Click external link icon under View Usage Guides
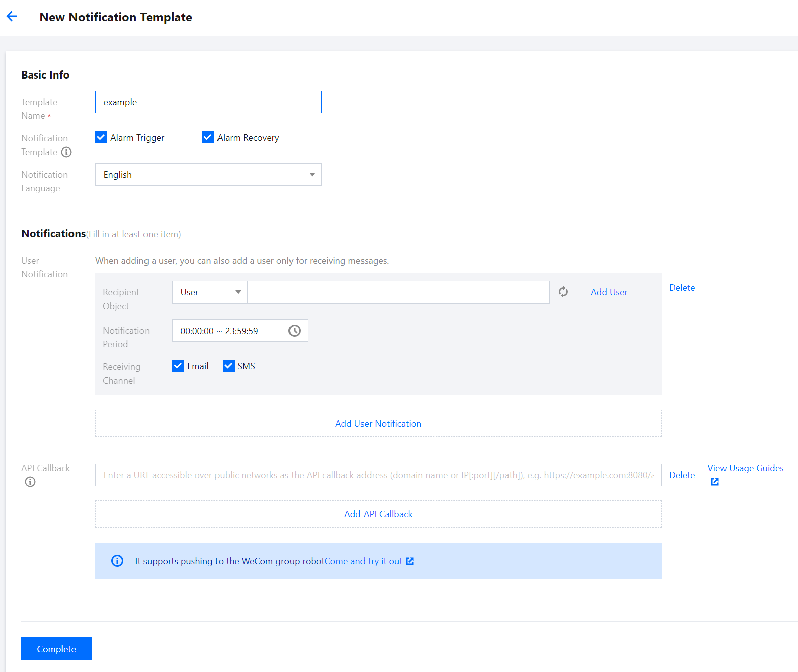798x672 pixels. point(715,482)
